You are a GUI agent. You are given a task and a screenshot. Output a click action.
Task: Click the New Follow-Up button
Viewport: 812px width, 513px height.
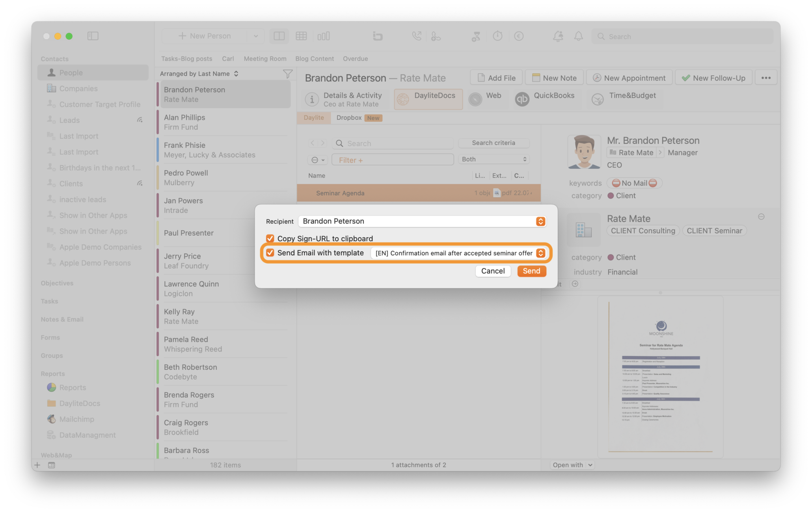[x=713, y=78]
